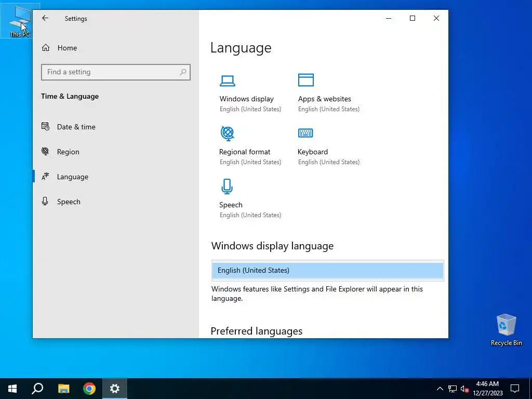Open the notification center icon
532x399 pixels.
pos(515,389)
